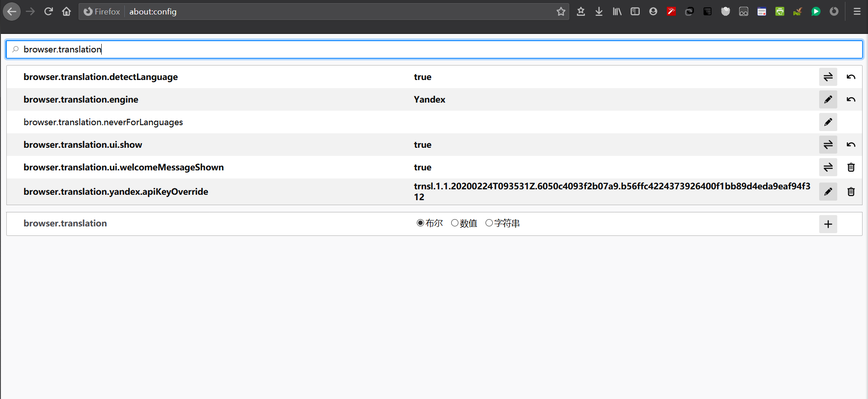Open the home page
This screenshot has height=399, width=868.
pyautogui.click(x=66, y=11)
